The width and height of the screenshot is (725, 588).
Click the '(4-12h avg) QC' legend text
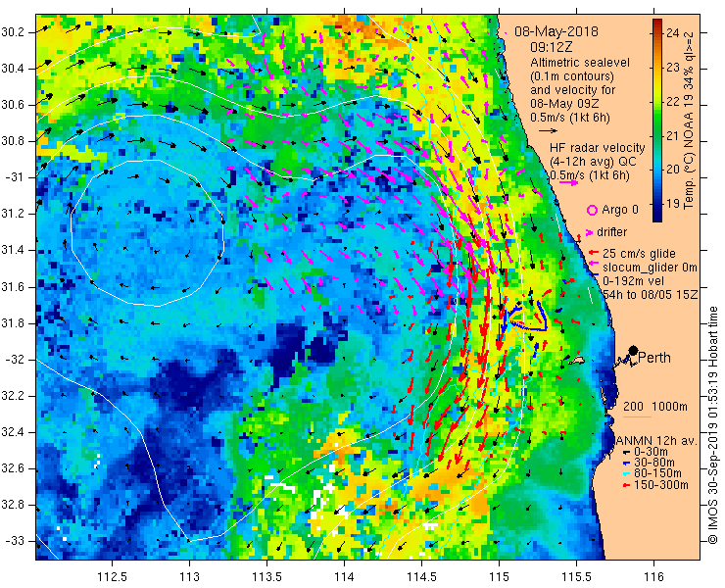[x=593, y=162]
